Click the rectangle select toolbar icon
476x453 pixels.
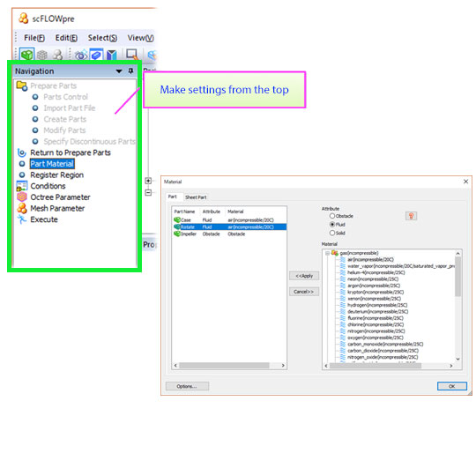(x=132, y=55)
